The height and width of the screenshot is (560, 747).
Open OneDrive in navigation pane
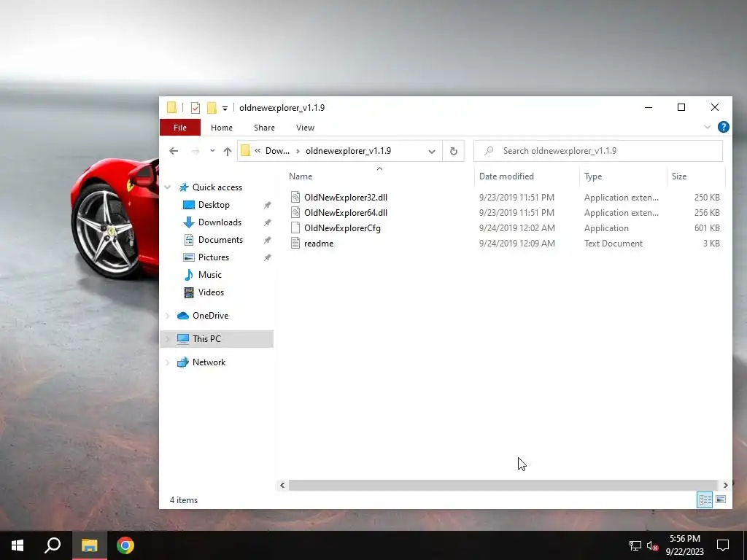(x=211, y=316)
